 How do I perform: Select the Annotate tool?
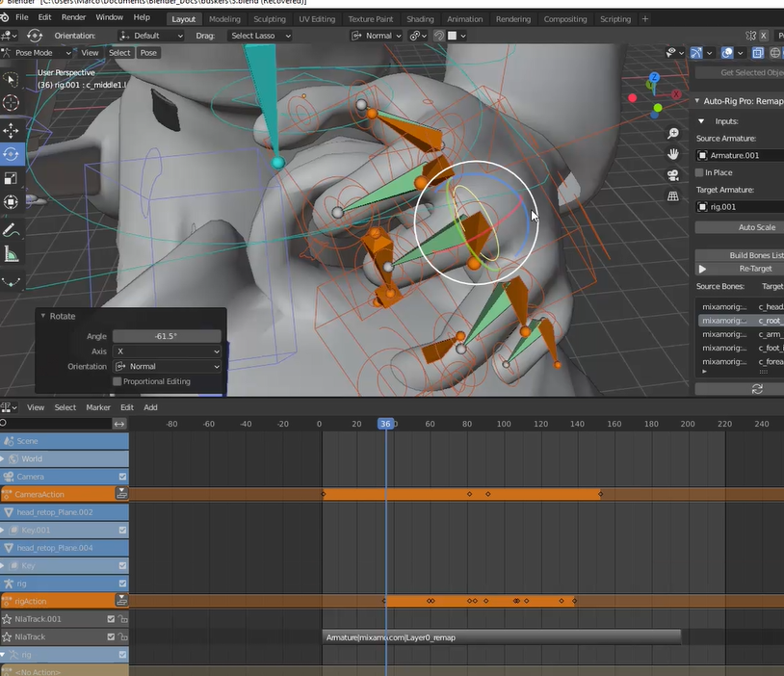coord(12,228)
